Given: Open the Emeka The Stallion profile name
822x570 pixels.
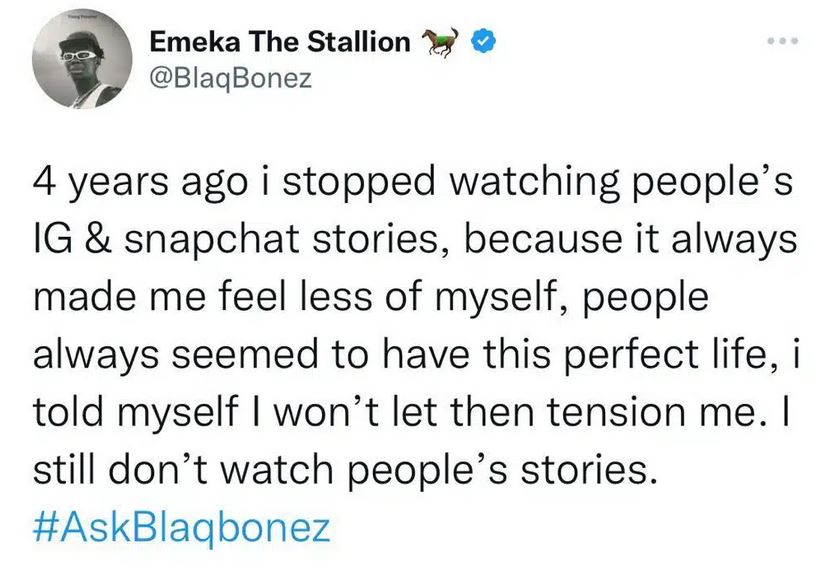Looking at the screenshot, I should coord(279,42).
